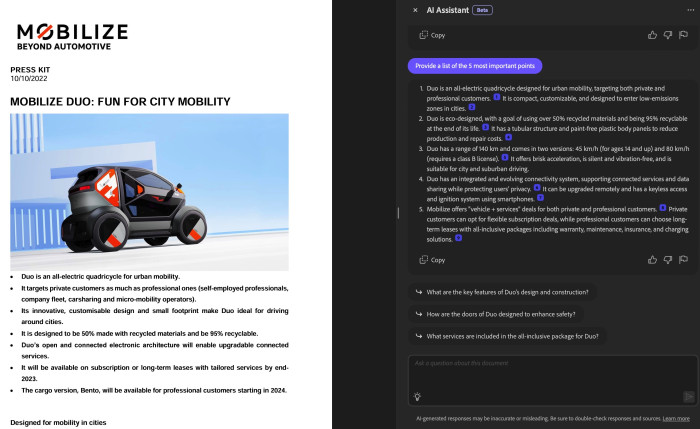
Task: Open citation 6 after 'protecting users' privacy'
Action: pos(537,187)
